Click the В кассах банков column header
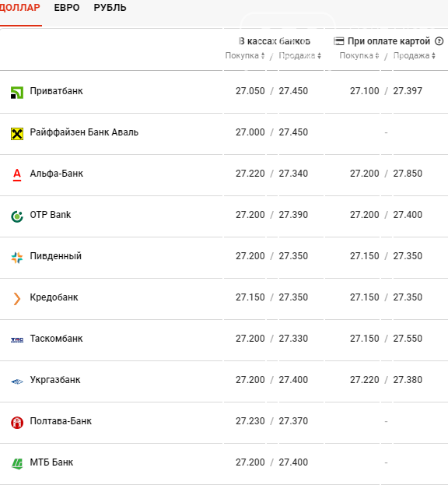Screen dimensions: 448x485 pyautogui.click(x=275, y=41)
